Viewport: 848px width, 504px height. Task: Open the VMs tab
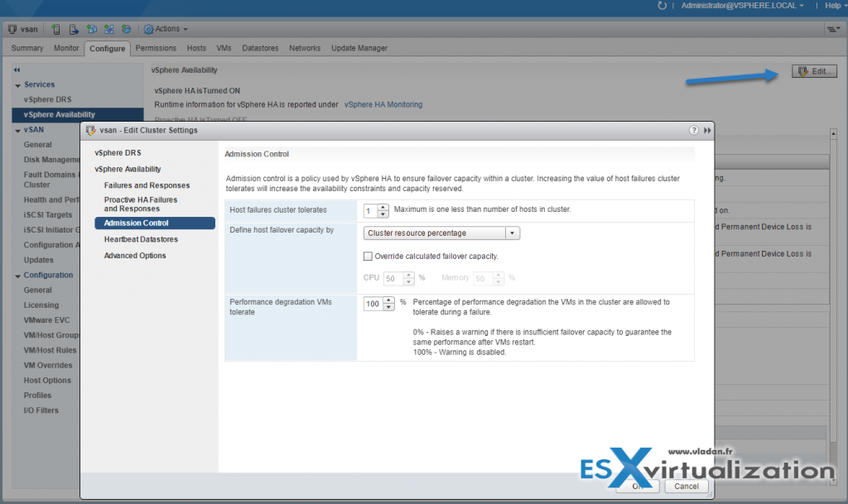point(224,48)
